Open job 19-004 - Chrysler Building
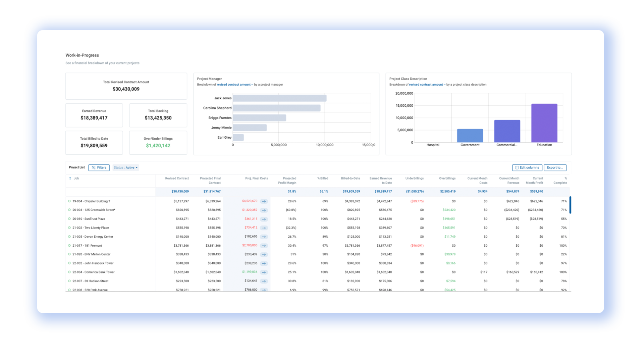Screen dimensions: 644x347 91,201
